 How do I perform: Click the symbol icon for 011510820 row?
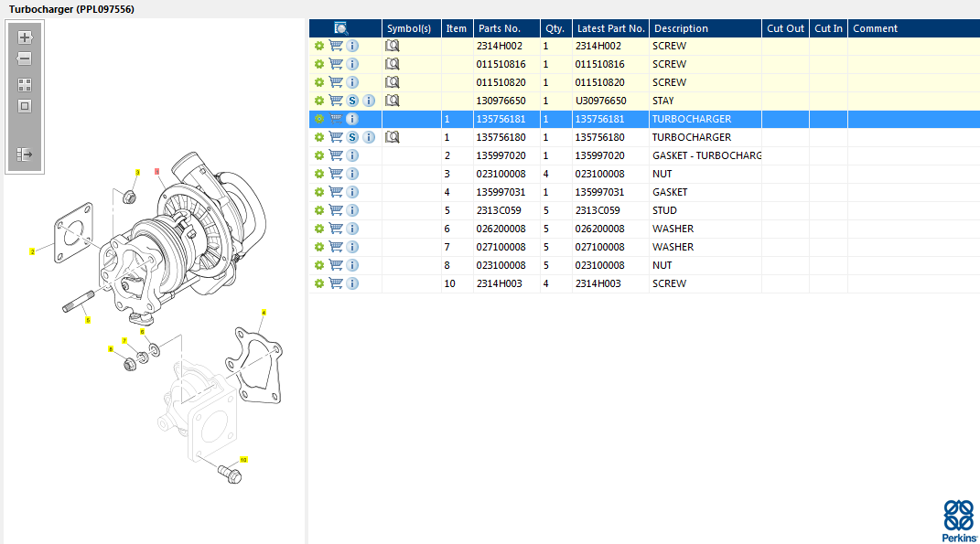click(392, 82)
